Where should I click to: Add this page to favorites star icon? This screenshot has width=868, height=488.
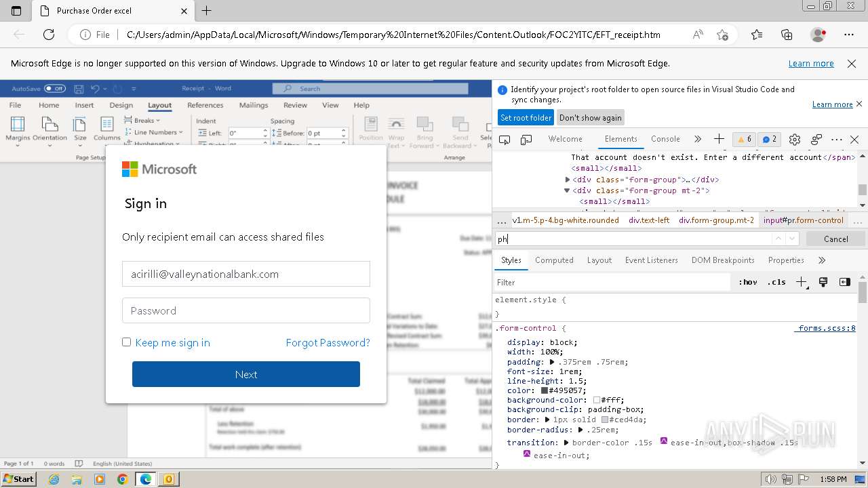pos(722,35)
